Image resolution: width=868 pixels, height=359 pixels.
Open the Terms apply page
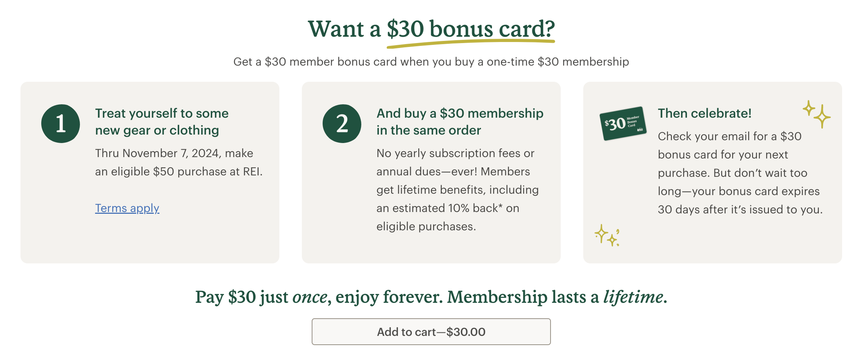[127, 208]
